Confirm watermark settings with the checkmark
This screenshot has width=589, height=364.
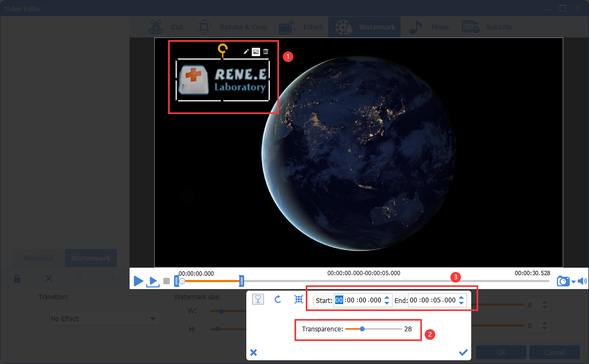[463, 352]
